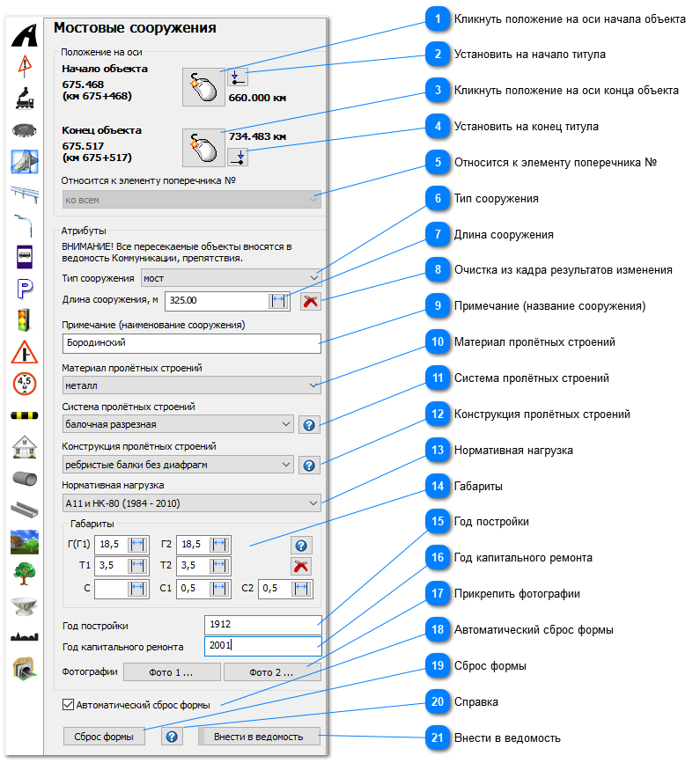Open help next to Конструкция пролётных строений

(309, 465)
